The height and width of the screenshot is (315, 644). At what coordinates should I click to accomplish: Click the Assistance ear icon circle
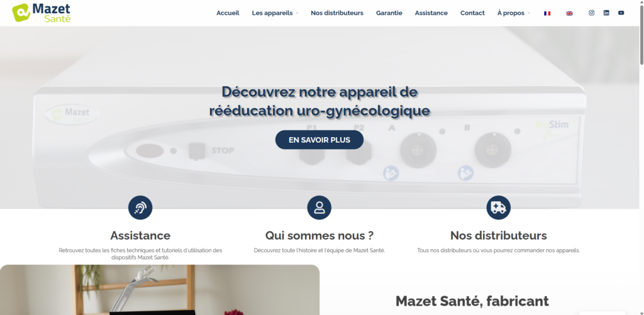click(x=140, y=207)
